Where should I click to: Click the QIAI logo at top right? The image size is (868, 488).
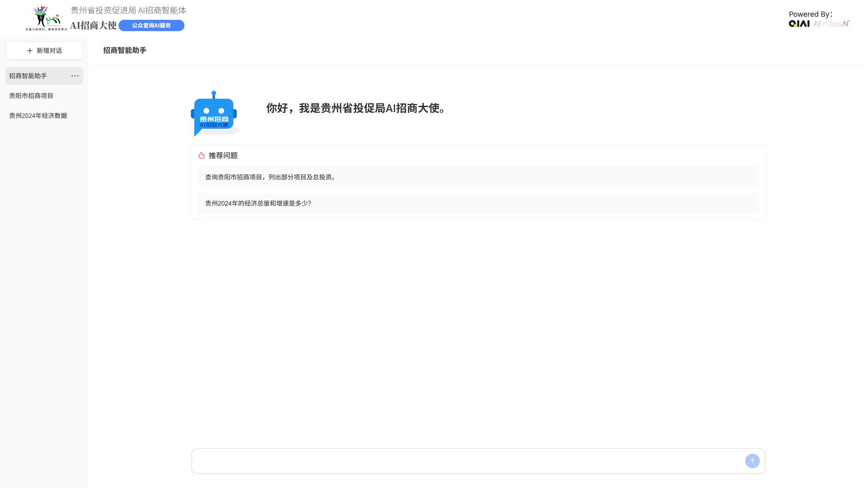[x=799, y=23]
